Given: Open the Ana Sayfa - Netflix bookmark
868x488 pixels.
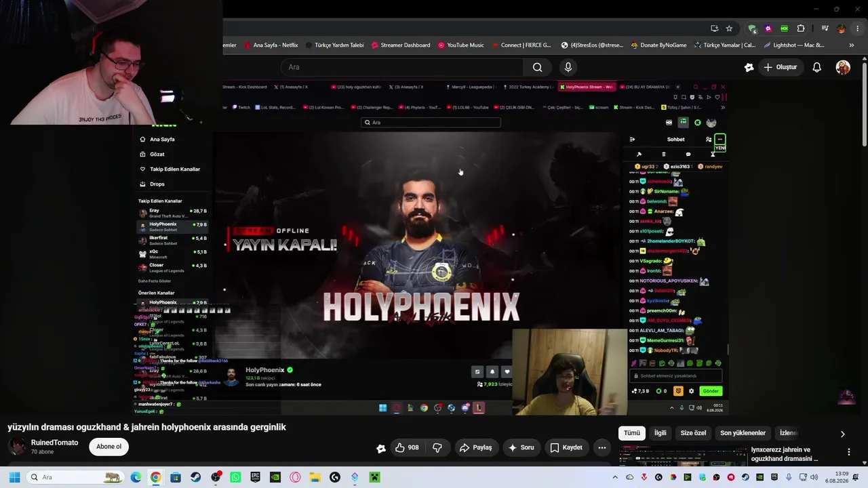Looking at the screenshot, I should click(x=271, y=45).
